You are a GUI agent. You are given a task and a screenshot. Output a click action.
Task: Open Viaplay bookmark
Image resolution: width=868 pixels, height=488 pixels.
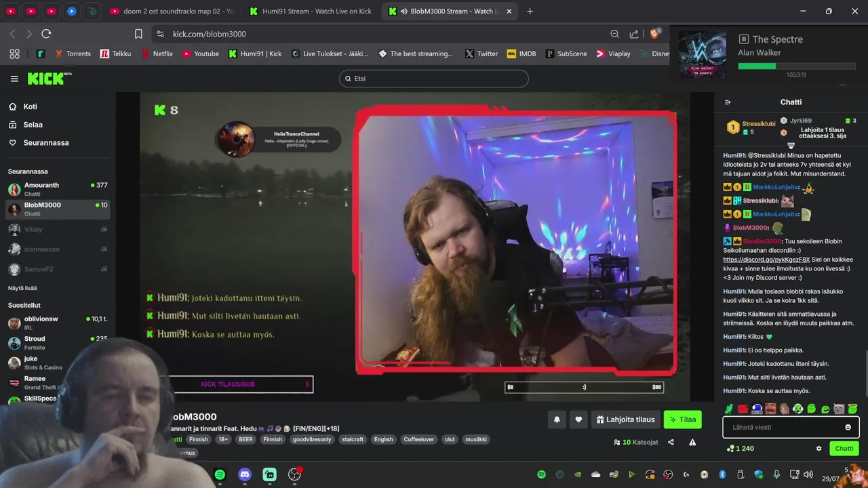point(613,54)
